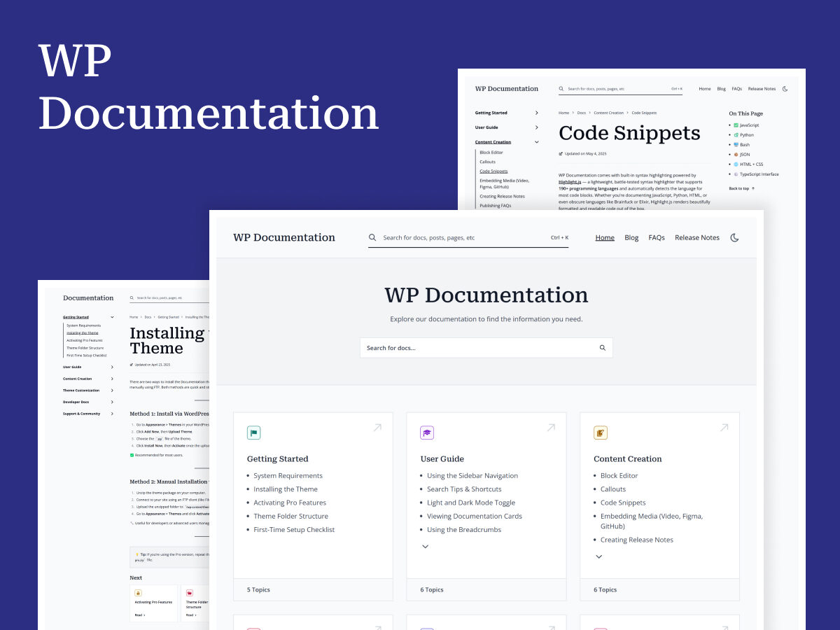The image size is (840, 630).
Task: Expand the Getting Started sidebar section
Action: pos(538,112)
